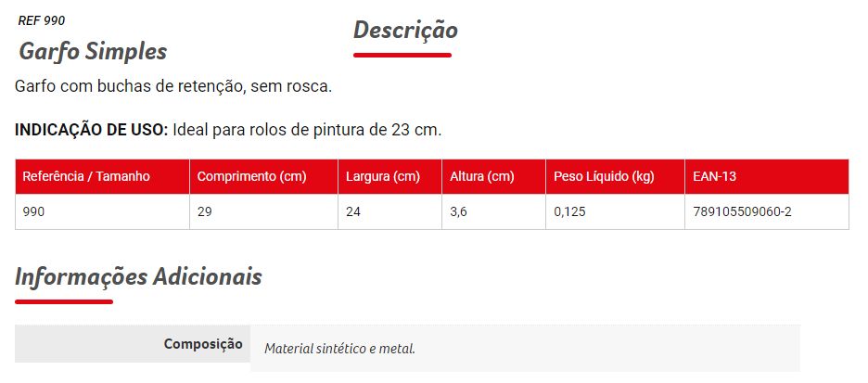Screen dimensions: 868x383
Task: Click the Composição row label
Action: [x=203, y=344]
